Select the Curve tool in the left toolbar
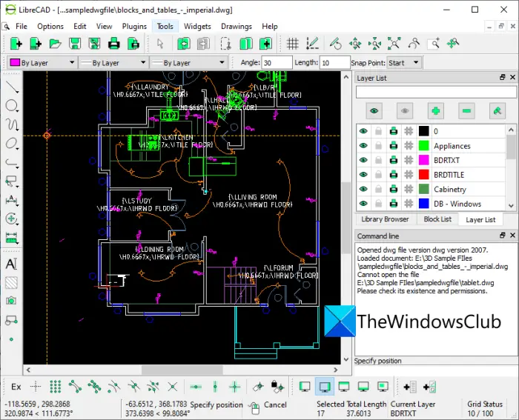This screenshot has width=519, height=420. point(12,124)
